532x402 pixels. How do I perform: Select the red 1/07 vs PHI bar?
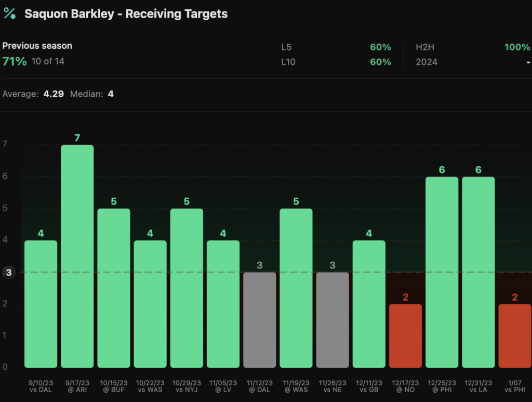coord(515,336)
